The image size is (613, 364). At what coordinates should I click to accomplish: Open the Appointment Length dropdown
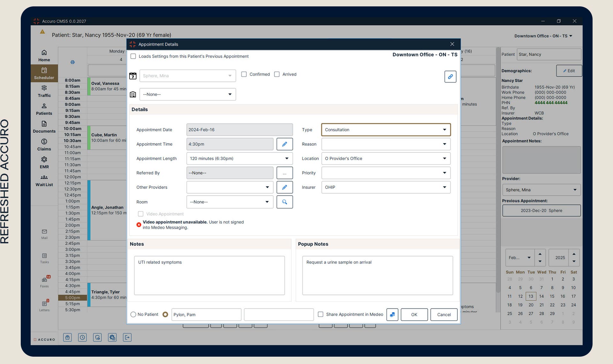pyautogui.click(x=239, y=158)
